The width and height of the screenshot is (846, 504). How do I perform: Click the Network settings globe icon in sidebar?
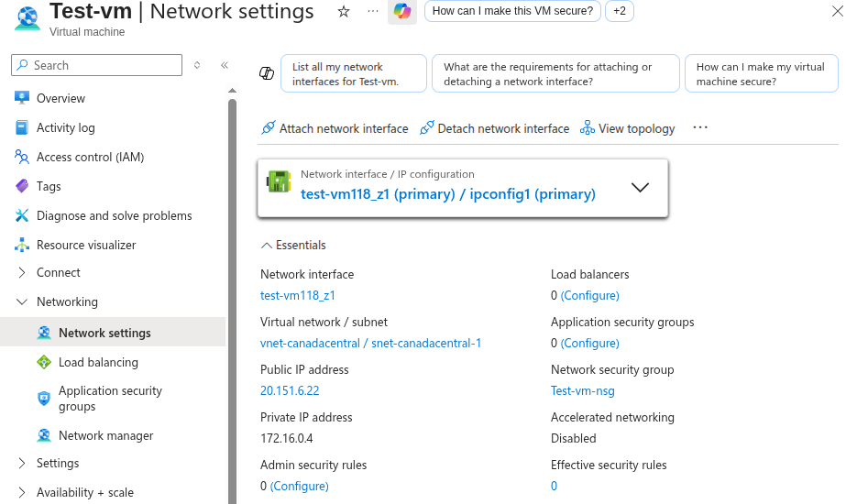44,333
